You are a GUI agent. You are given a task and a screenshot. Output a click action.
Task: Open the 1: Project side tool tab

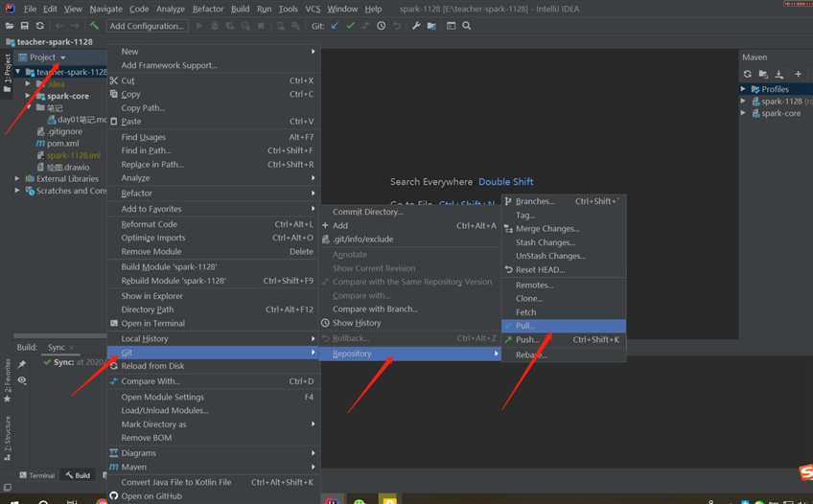click(8, 73)
